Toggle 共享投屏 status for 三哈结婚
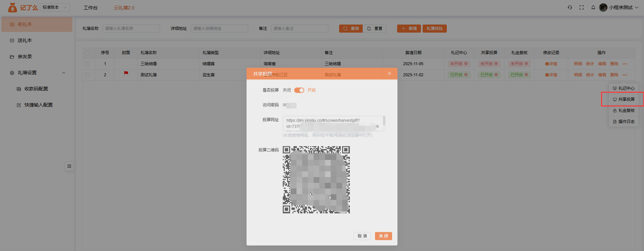Screen dimensions: 644x251 tap(489, 64)
